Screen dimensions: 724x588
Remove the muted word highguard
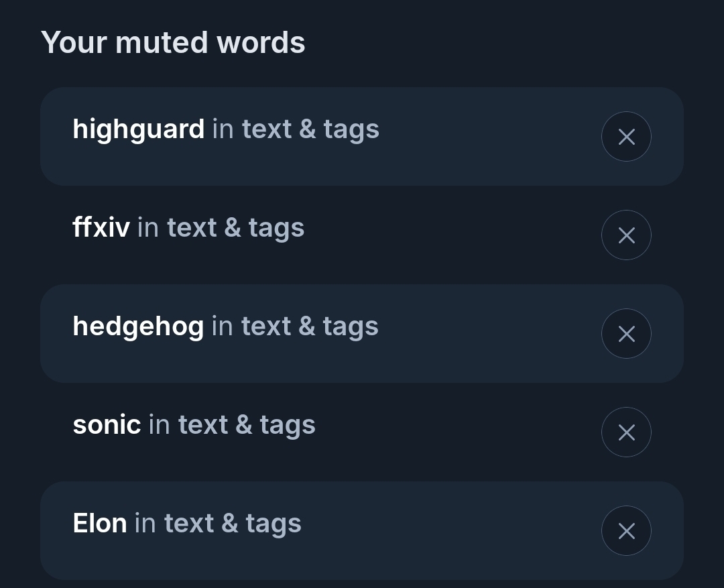(x=626, y=137)
